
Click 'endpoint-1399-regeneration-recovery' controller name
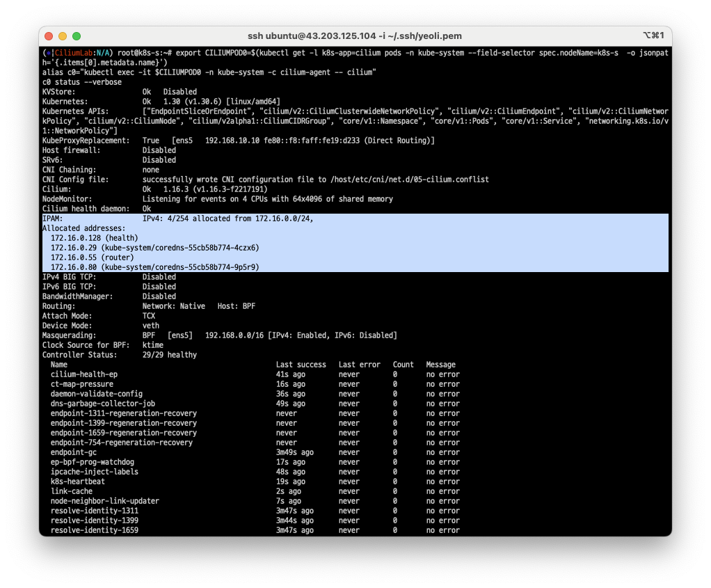123,423
